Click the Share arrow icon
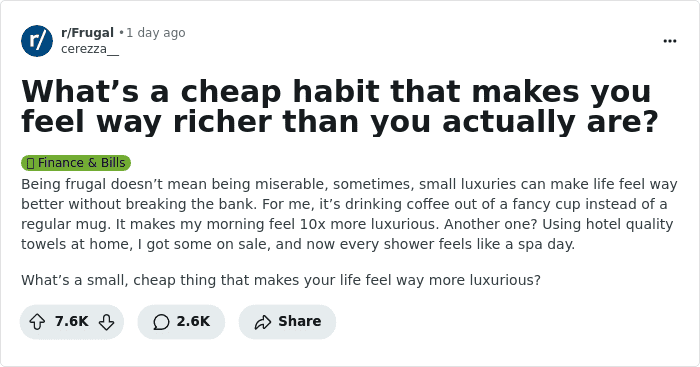The width and height of the screenshot is (700, 367). (x=263, y=321)
